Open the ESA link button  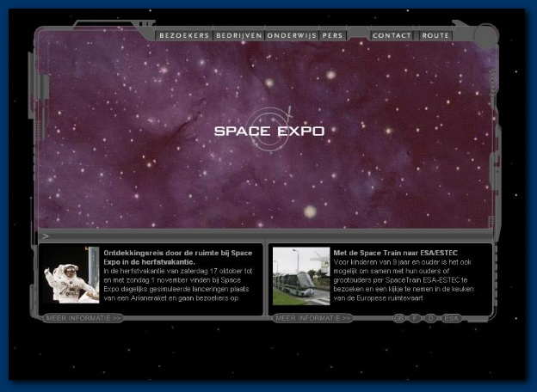[452, 318]
